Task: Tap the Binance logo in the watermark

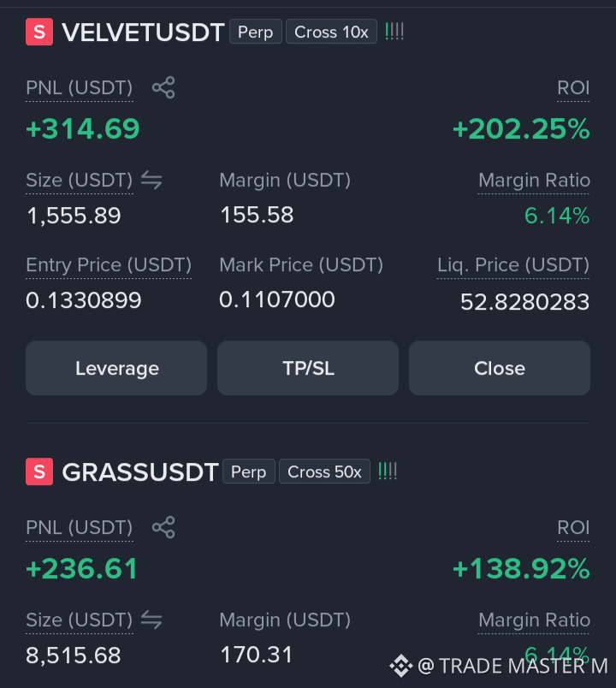Action: pyautogui.click(x=401, y=666)
